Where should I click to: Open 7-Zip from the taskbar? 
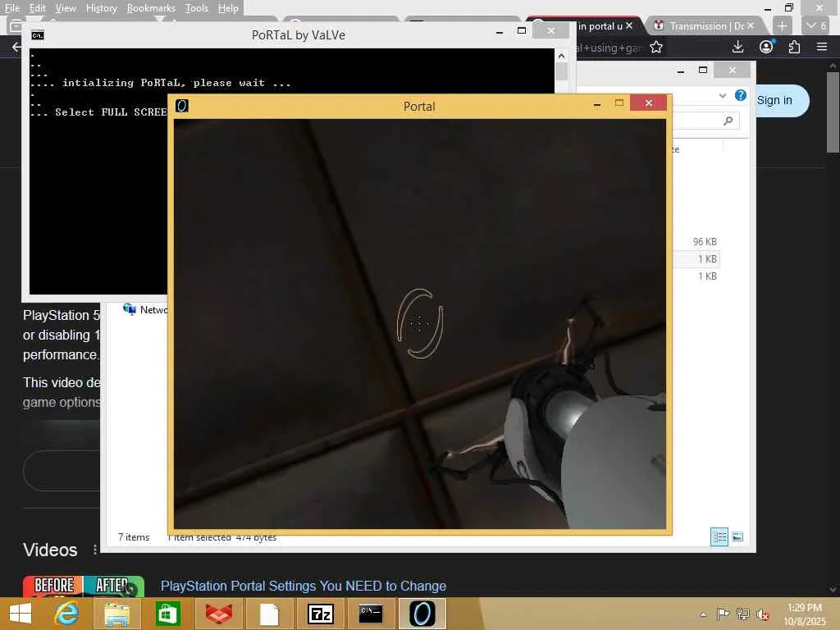(x=321, y=614)
